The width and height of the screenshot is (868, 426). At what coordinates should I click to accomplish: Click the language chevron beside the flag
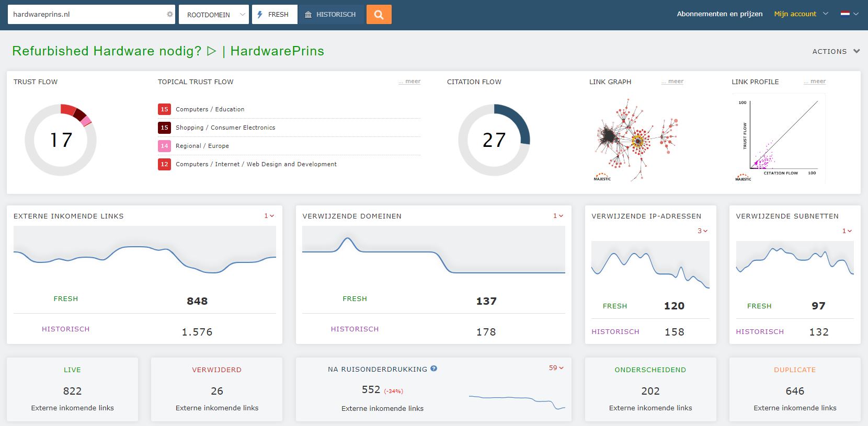(856, 14)
